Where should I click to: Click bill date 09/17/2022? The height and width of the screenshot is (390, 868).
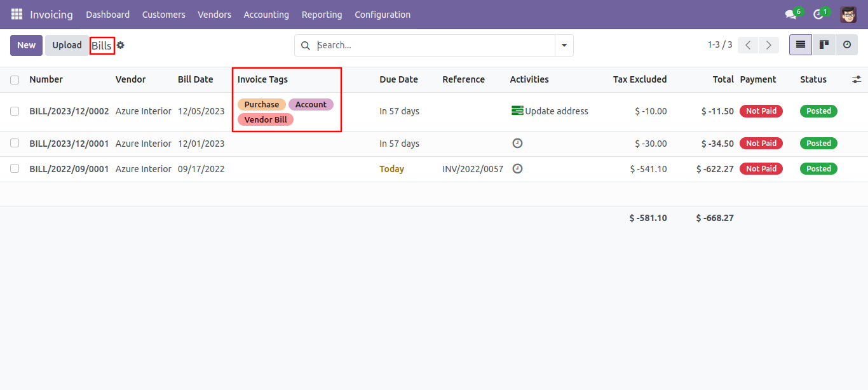(x=201, y=169)
